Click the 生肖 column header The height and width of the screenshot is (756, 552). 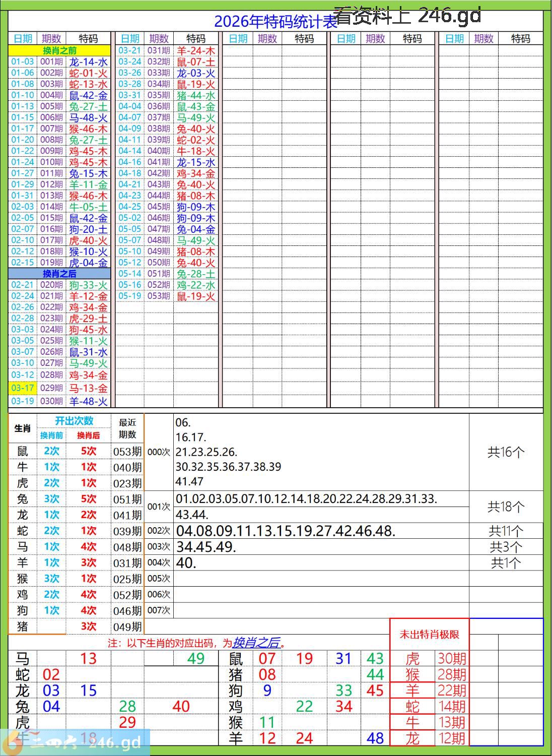pos(23,428)
